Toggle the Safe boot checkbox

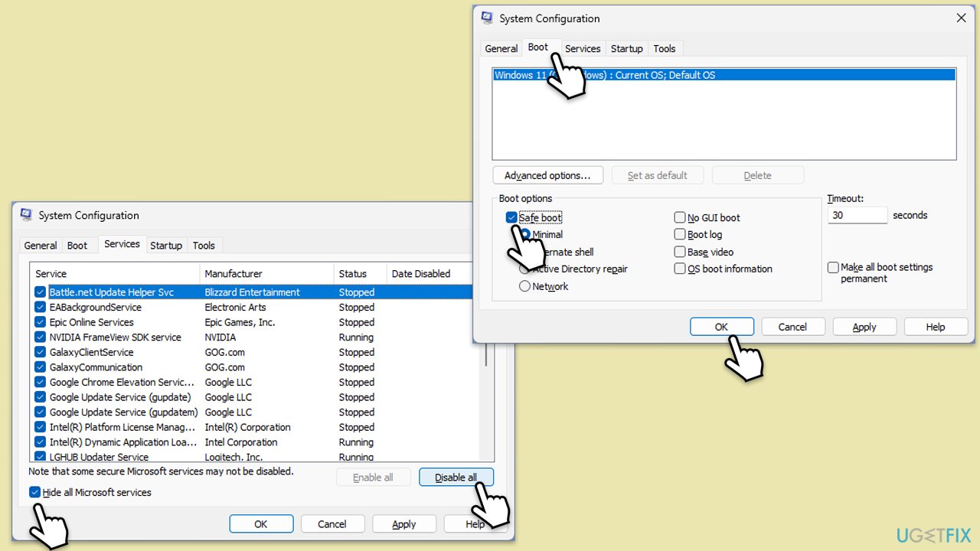pos(511,217)
